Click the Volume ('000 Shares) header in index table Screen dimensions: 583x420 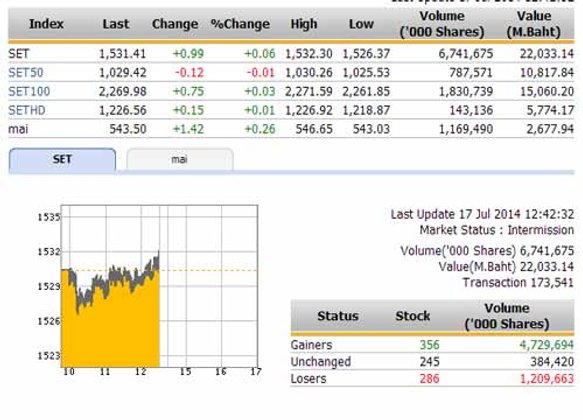coord(442,24)
